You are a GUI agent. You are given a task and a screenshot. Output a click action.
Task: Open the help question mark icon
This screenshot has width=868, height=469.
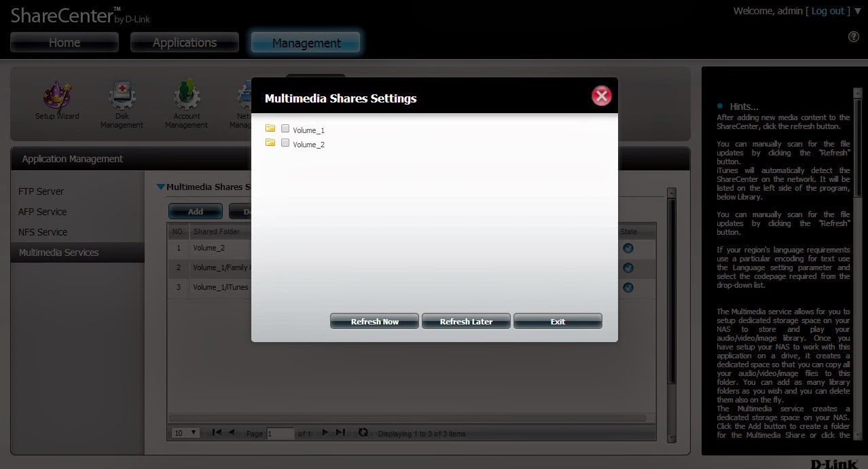[x=854, y=37]
